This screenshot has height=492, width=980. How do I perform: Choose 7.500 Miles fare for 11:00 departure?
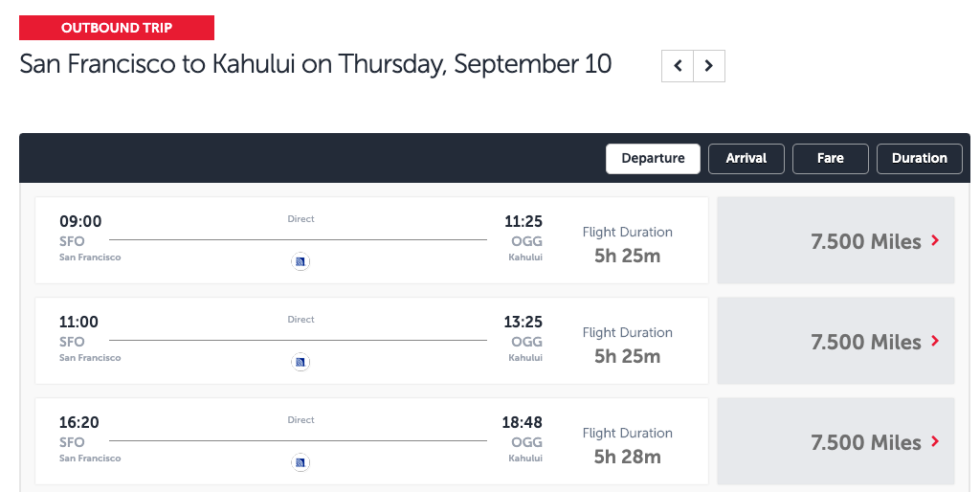835,342
